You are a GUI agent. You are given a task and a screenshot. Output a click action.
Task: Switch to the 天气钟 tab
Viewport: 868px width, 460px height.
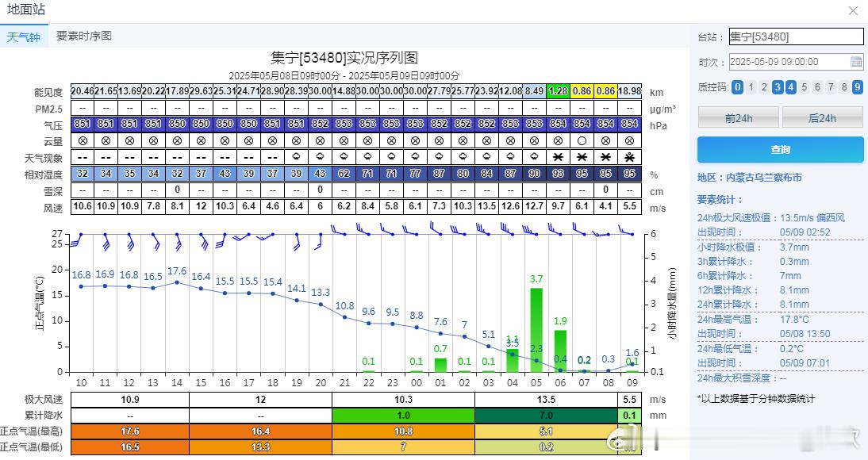24,36
